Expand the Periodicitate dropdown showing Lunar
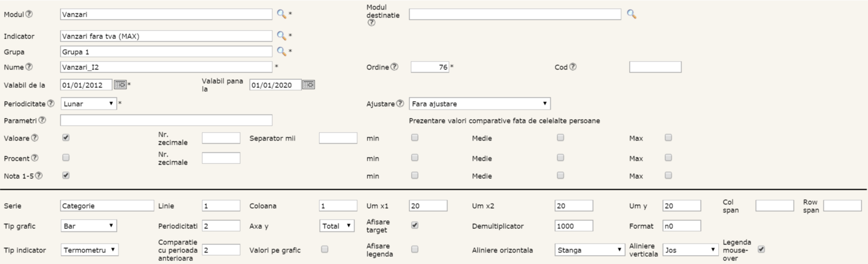Screen dimensions: 868x264 (x=88, y=104)
